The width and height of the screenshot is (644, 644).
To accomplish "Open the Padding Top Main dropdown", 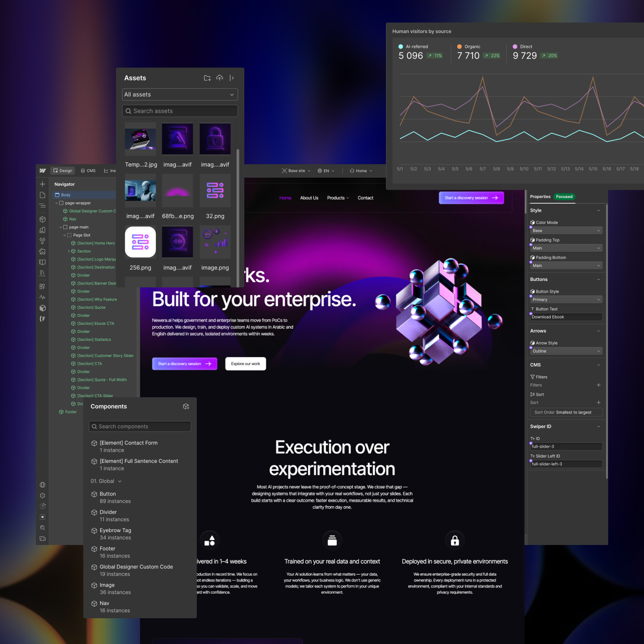I will point(566,248).
